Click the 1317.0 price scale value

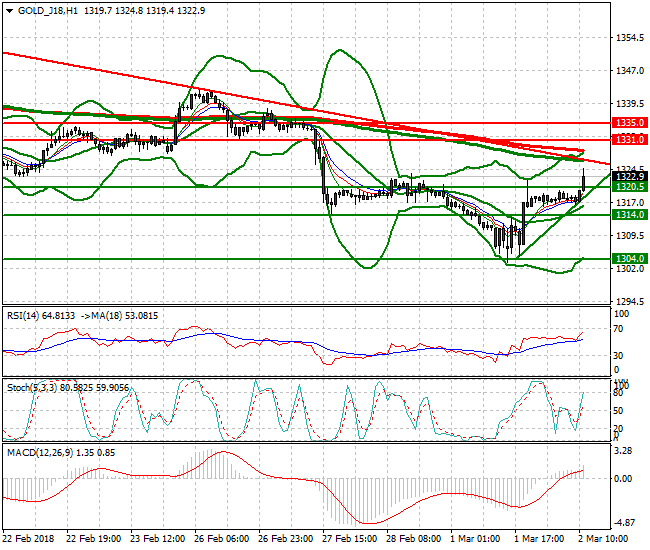[630, 203]
